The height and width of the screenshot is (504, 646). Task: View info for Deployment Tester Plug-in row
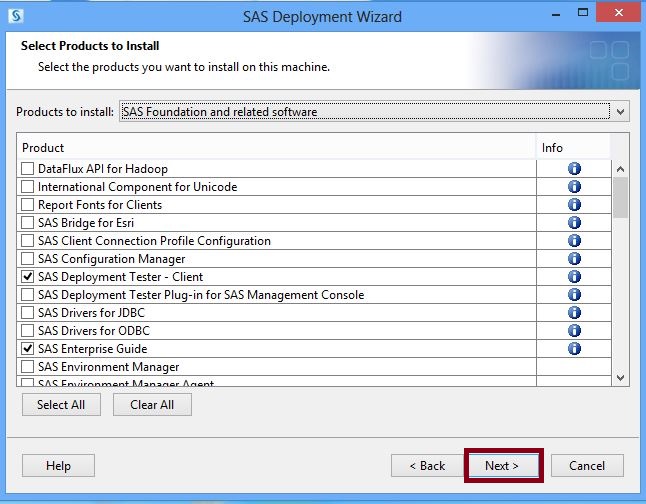coord(574,295)
